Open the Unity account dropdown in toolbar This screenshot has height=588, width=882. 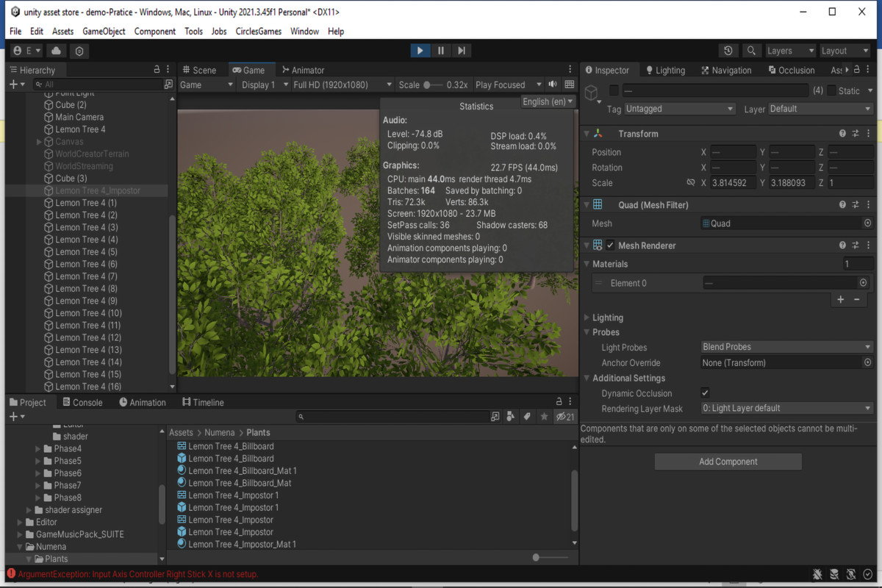tap(27, 51)
